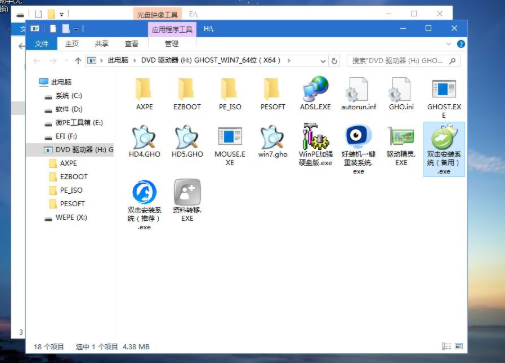Open quick access toolbar customize dropdown
The height and width of the screenshot is (363, 505).
pos(76,29)
